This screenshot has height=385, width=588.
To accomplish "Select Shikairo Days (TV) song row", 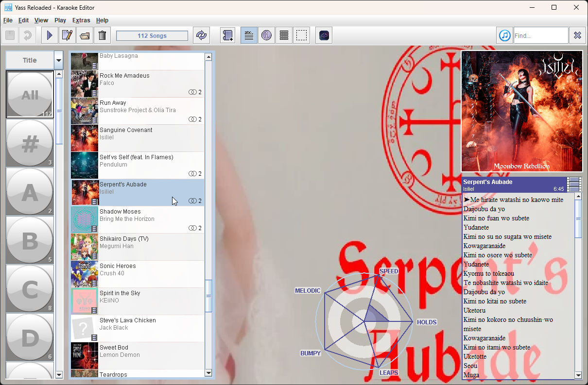I will point(138,247).
